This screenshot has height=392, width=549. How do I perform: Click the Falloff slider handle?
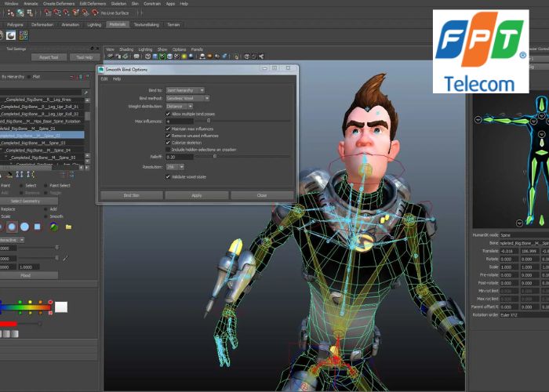pyautogui.click(x=215, y=157)
